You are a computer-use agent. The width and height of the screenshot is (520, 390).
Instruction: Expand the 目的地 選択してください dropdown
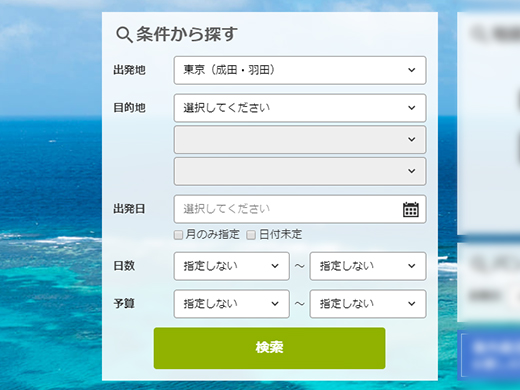(300, 108)
